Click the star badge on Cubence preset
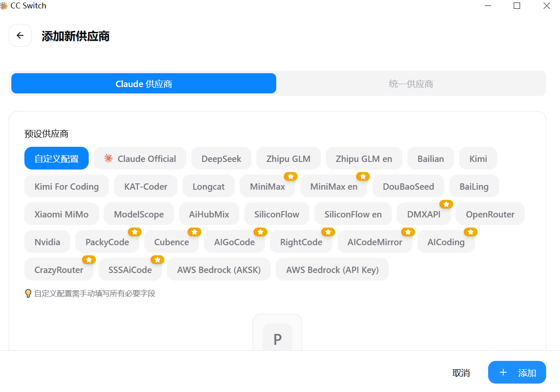The image size is (560, 392). click(194, 232)
